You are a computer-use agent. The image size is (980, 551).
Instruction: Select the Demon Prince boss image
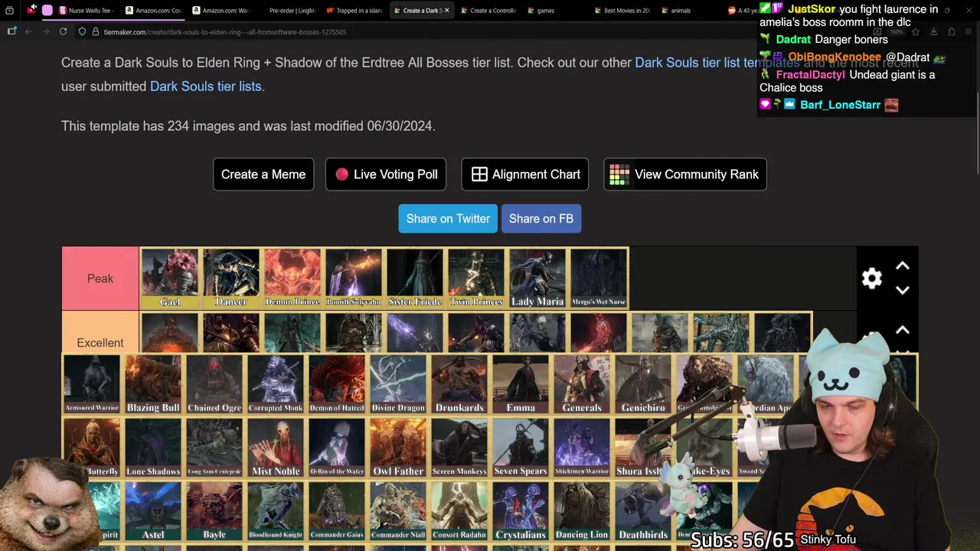(292, 279)
